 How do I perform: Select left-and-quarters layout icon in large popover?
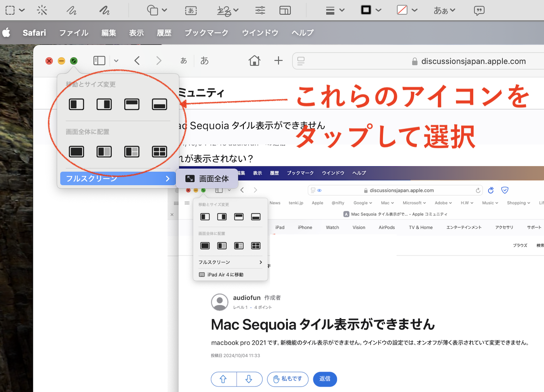pos(132,152)
